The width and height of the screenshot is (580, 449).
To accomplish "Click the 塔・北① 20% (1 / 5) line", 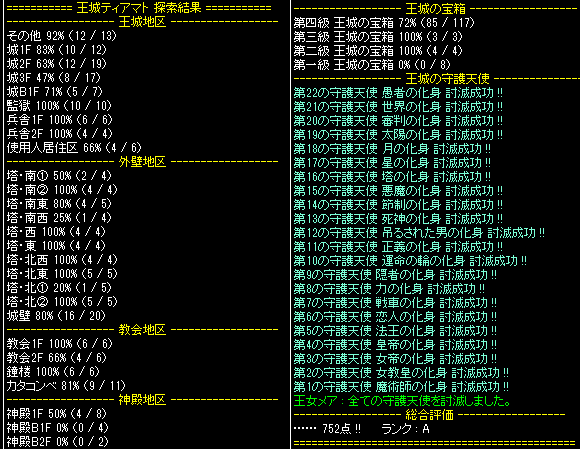I will click(x=59, y=288).
